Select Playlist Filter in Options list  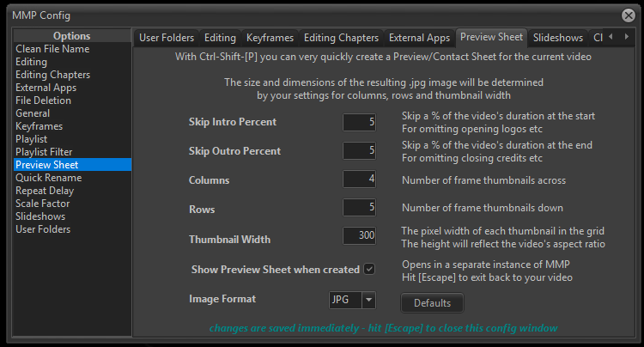(44, 152)
